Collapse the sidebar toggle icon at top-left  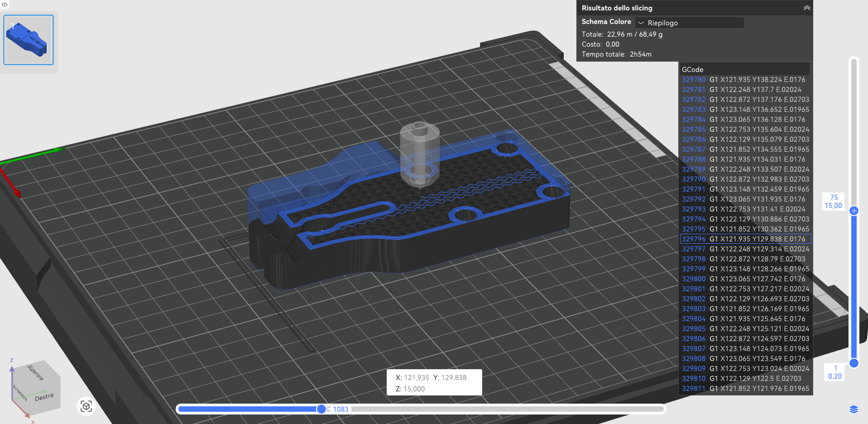click(x=5, y=5)
